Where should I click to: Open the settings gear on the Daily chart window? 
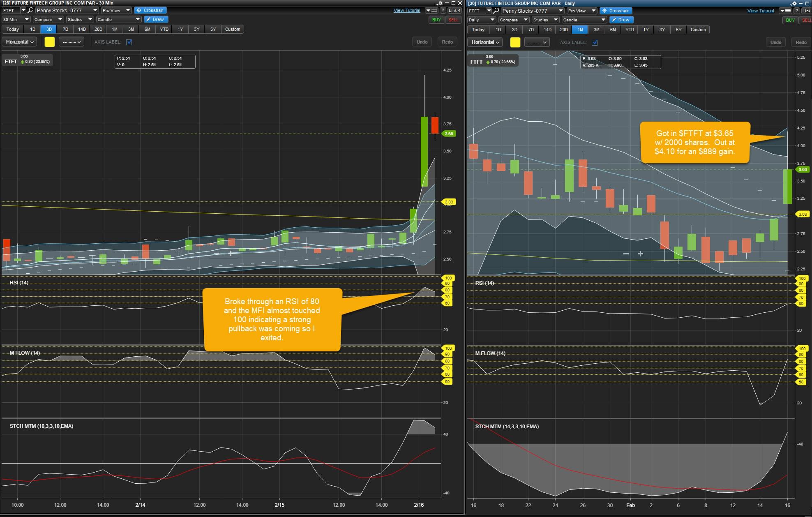coord(794,3)
